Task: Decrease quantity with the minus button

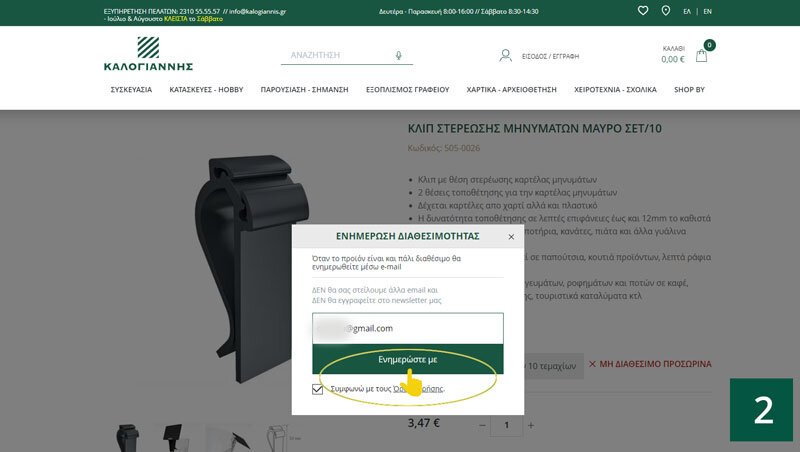Action: pos(482,425)
